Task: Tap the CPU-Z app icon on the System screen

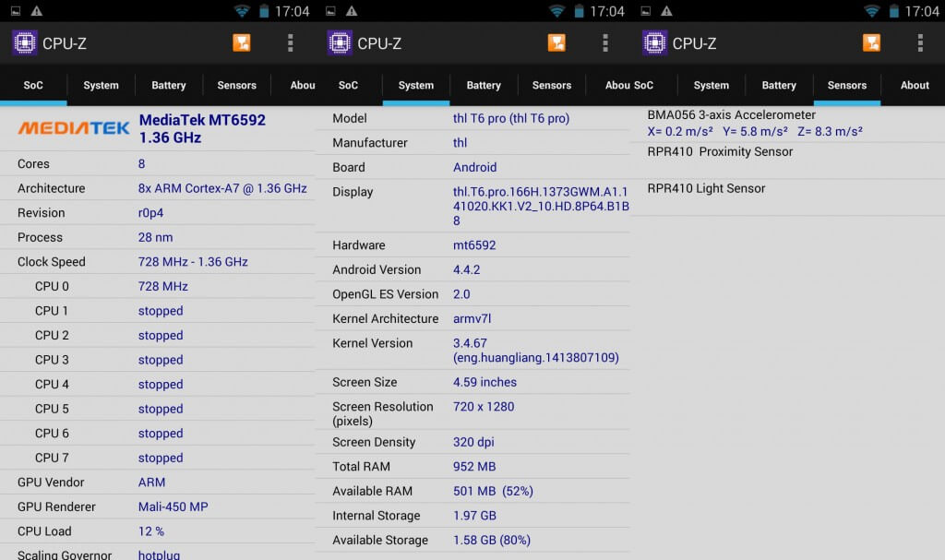Action: (x=340, y=43)
